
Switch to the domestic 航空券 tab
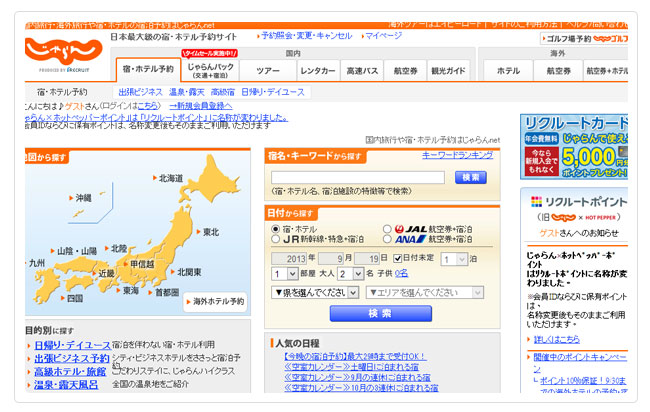[405, 70]
